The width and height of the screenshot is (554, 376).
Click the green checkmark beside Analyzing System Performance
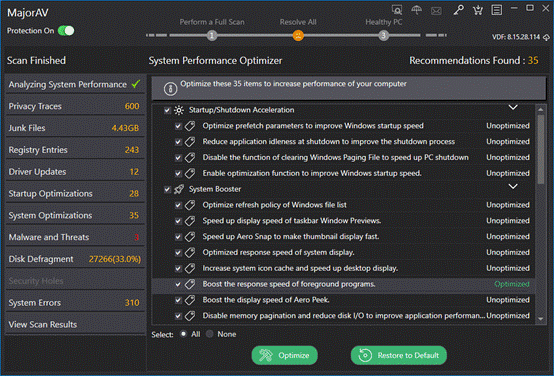(136, 84)
